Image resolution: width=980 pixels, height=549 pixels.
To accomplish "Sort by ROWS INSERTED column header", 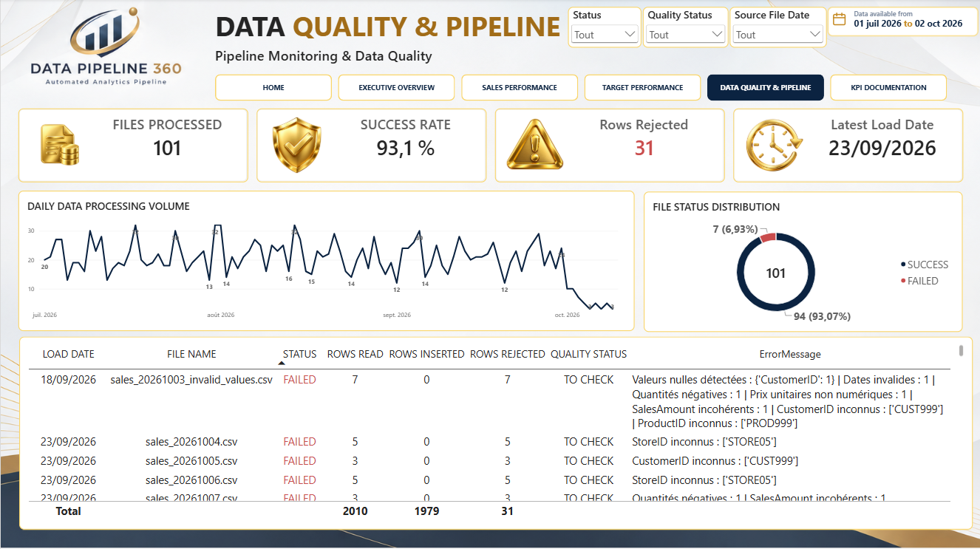I will click(x=427, y=354).
